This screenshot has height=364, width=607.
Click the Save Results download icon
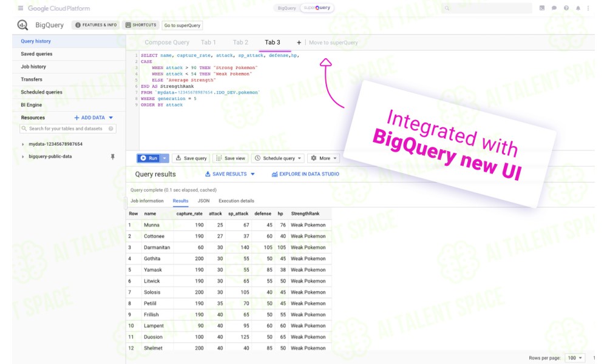(208, 174)
